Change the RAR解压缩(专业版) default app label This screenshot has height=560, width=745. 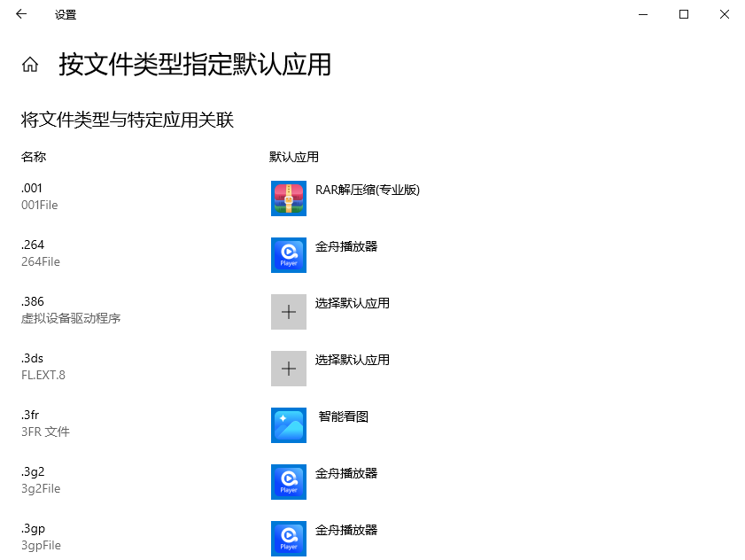coord(367,190)
